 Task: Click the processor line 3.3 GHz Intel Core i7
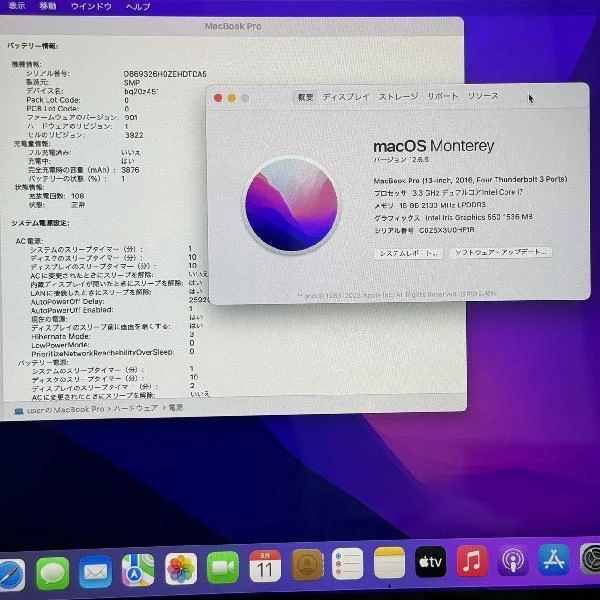[x=448, y=192]
